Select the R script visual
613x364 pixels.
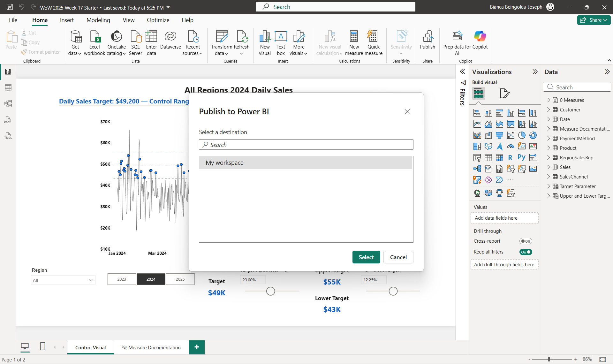coord(510,157)
